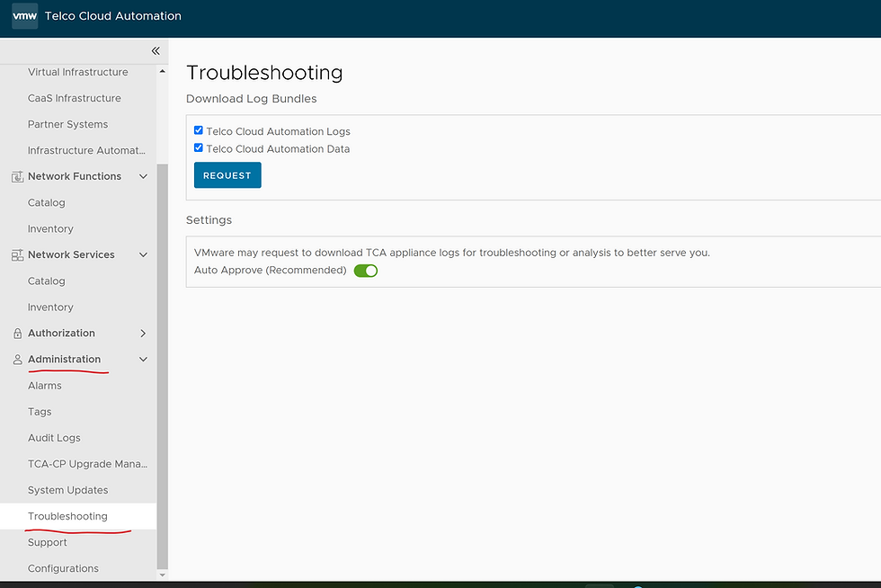Select the Network Functions sidebar icon
The height and width of the screenshot is (588, 881).
16,176
